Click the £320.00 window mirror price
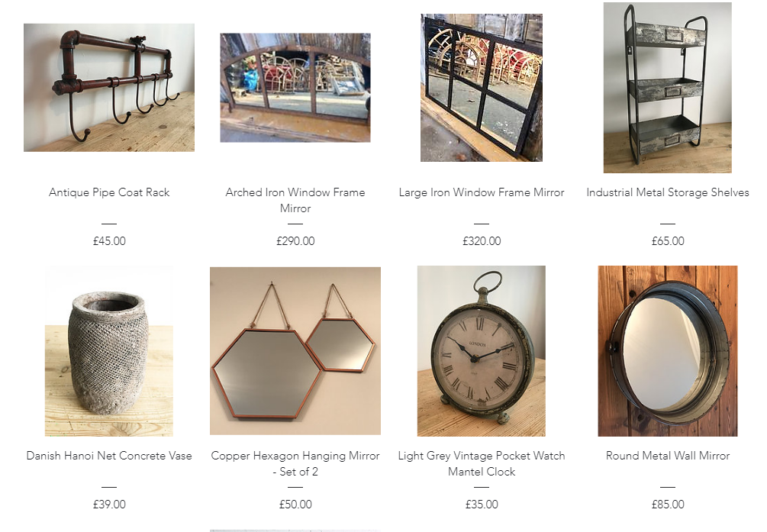The height and width of the screenshot is (532, 767). (x=482, y=240)
